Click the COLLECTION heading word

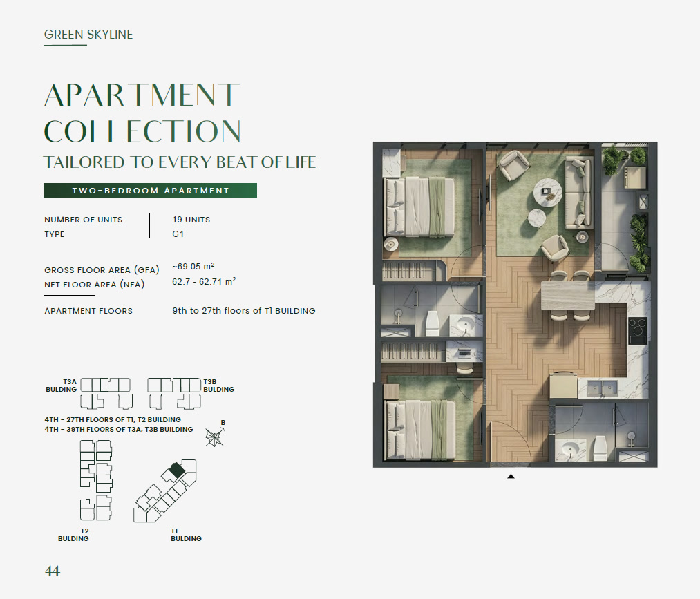[142, 131]
